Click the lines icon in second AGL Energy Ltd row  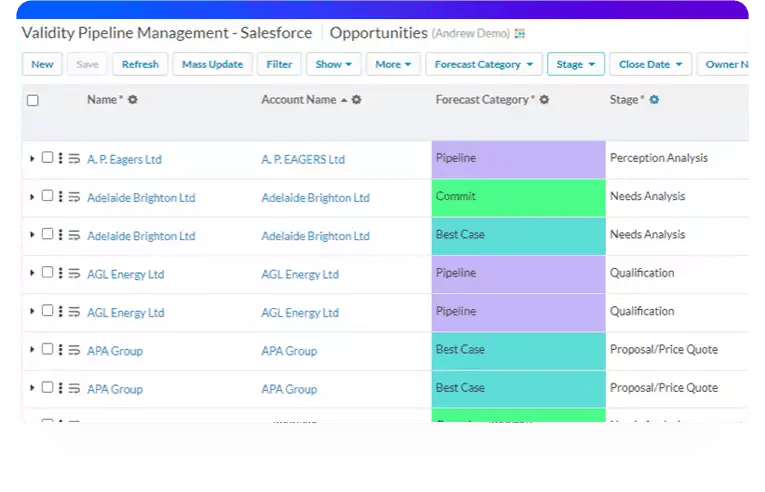coord(74,312)
